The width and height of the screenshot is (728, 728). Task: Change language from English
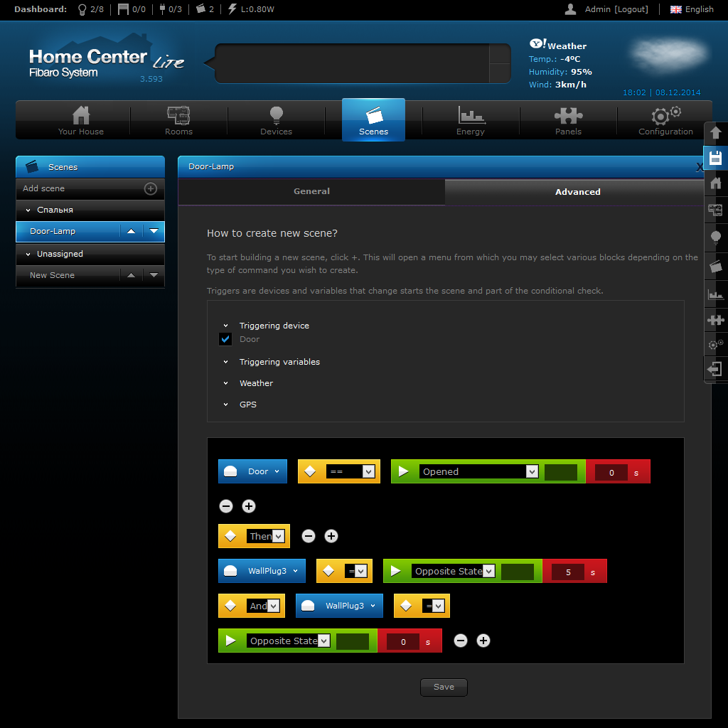(x=692, y=9)
